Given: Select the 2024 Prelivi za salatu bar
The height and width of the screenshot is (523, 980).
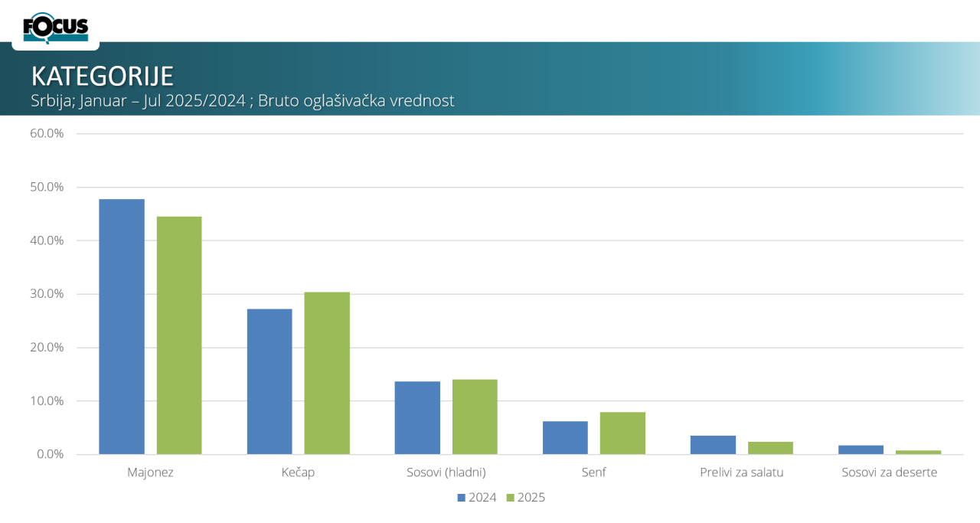Looking at the screenshot, I should (x=713, y=445).
